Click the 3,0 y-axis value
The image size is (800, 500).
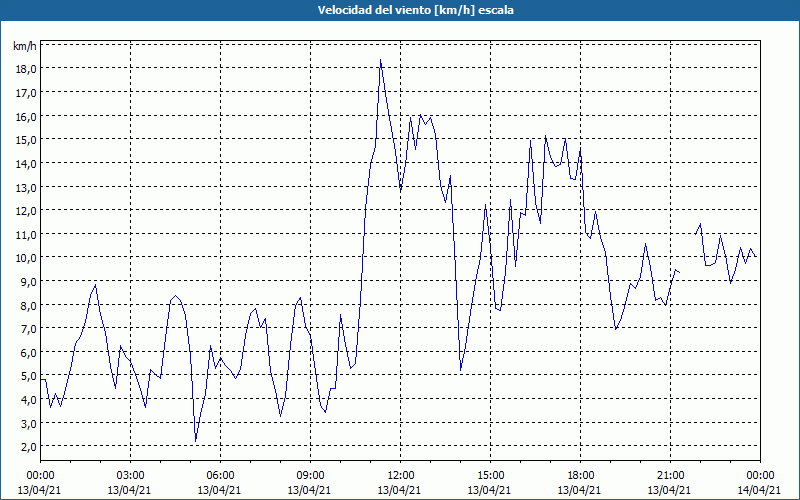(x=28, y=423)
